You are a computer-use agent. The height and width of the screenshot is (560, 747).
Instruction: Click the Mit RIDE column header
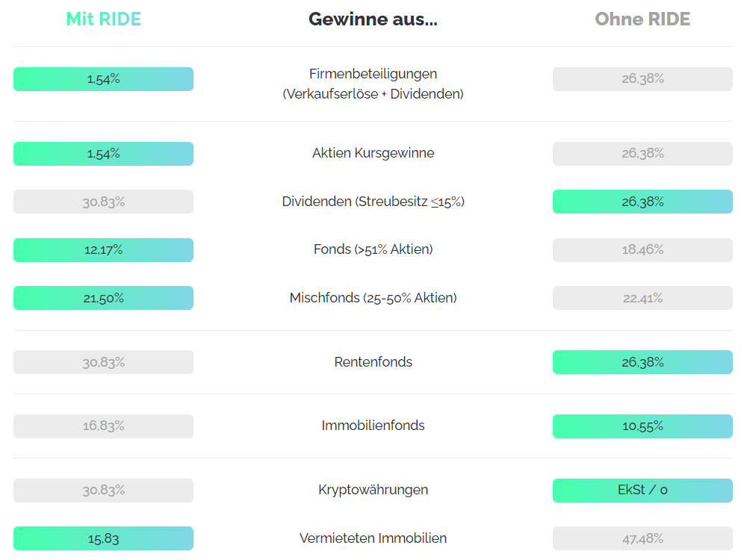(x=103, y=19)
